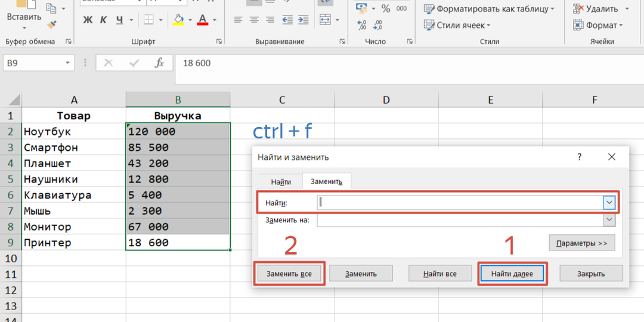Open the copy options dropdown arrow
This screenshot has height=322, width=644.
(63, 8)
